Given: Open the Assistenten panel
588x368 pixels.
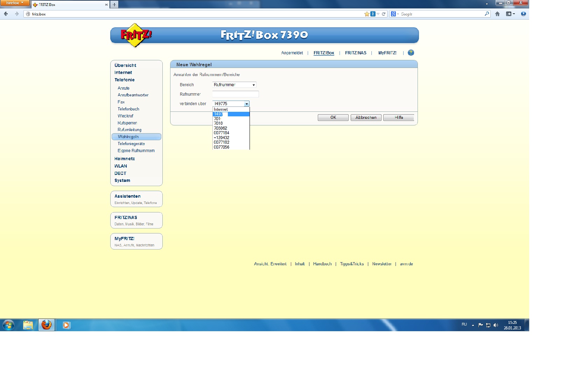Looking at the screenshot, I should pyautogui.click(x=136, y=199).
